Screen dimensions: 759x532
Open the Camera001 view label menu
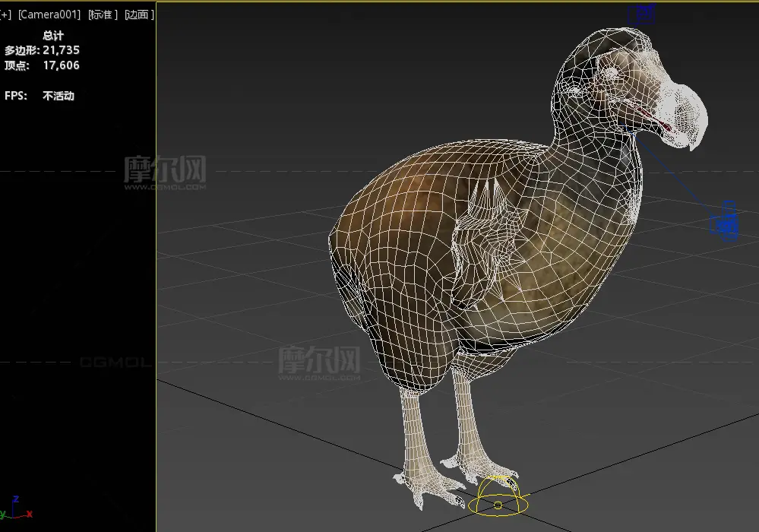point(49,14)
